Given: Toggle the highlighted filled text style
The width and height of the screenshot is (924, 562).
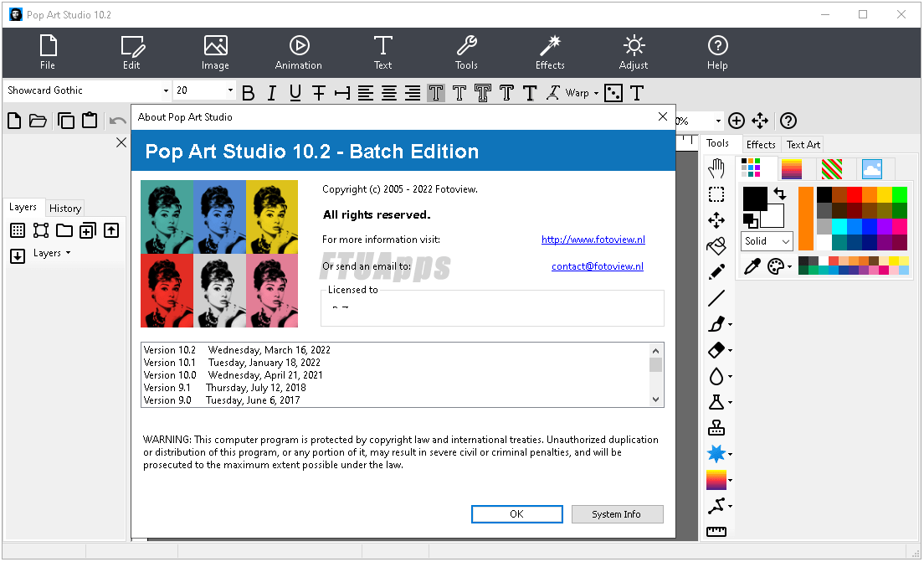Looking at the screenshot, I should [436, 93].
